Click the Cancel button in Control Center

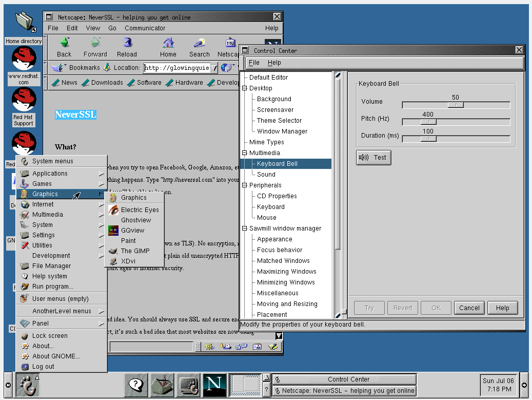click(469, 308)
